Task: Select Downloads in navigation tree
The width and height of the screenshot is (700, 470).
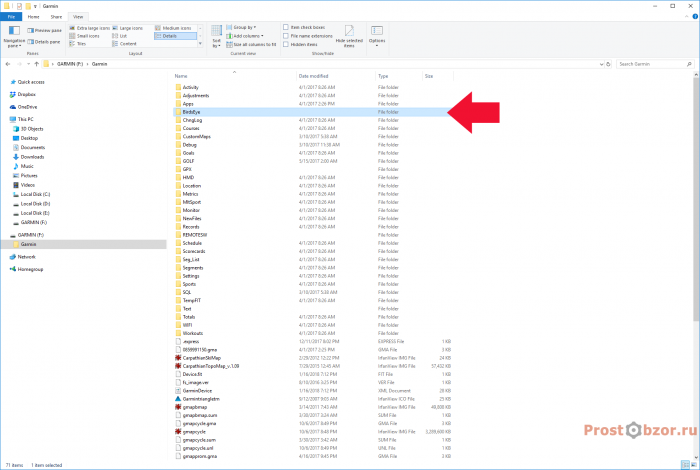Action: pyautogui.click(x=32, y=157)
